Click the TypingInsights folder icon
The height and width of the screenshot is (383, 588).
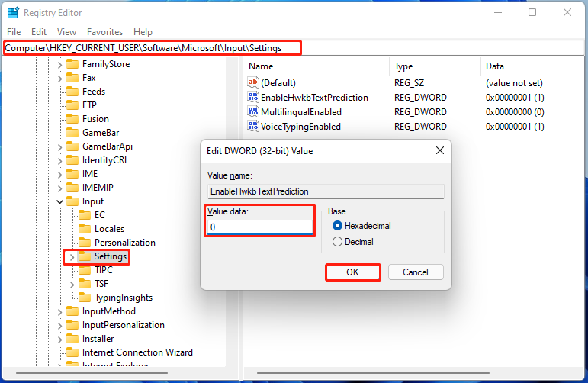point(85,298)
